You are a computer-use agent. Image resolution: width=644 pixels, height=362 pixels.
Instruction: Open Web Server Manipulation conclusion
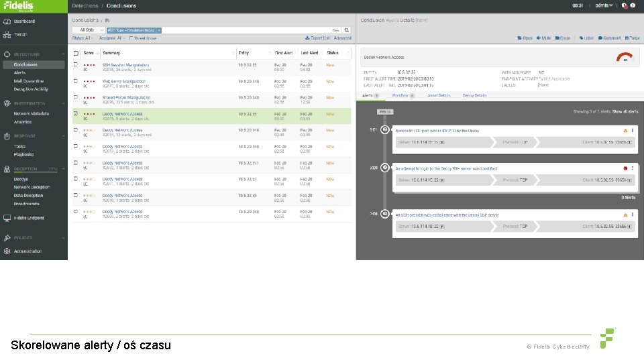click(124, 81)
